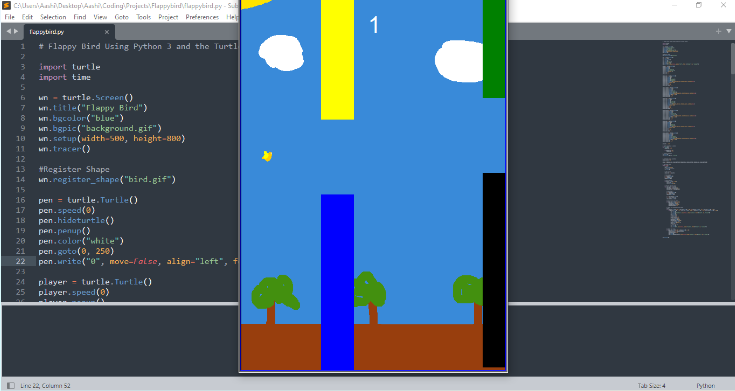Click the 'import time' code line
This screenshot has width=735, height=391.
tap(65, 77)
